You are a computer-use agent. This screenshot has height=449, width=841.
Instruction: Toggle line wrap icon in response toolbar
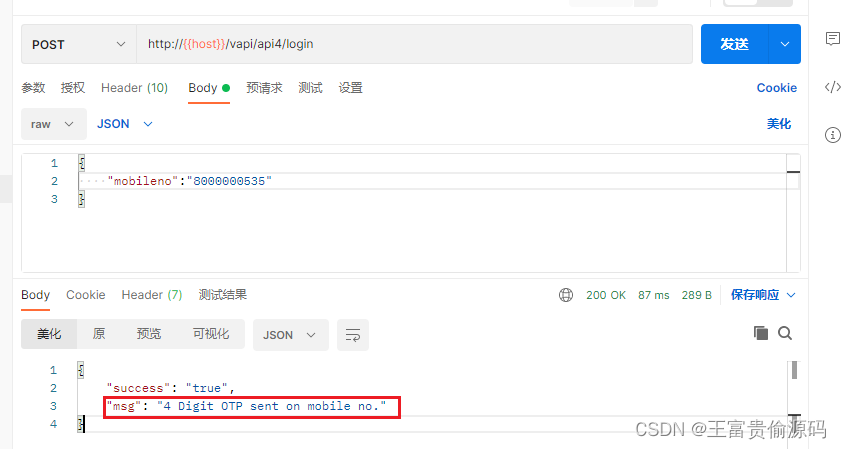(353, 335)
